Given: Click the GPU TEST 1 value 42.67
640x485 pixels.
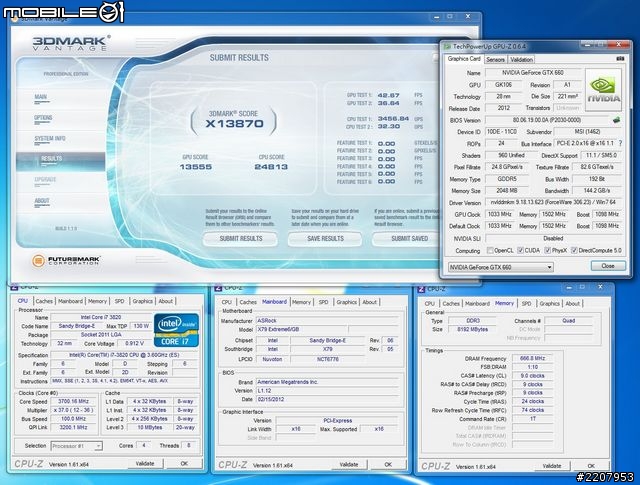Looking at the screenshot, I should [x=388, y=95].
